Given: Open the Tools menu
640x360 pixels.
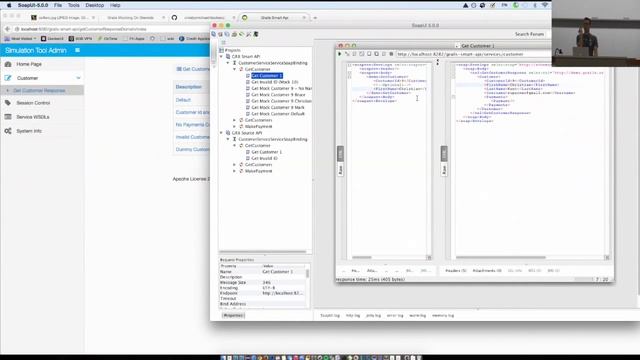Looking at the screenshot, I should (73, 5).
